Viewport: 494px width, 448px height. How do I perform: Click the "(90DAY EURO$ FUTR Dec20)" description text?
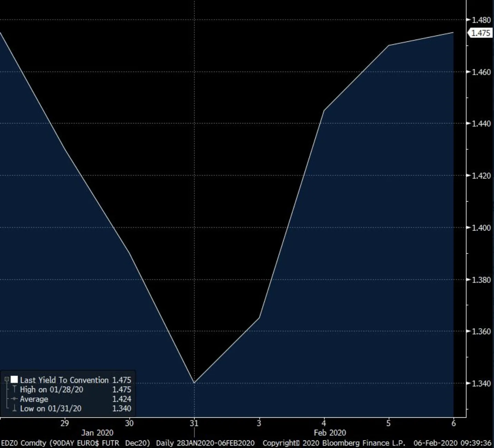point(100,443)
